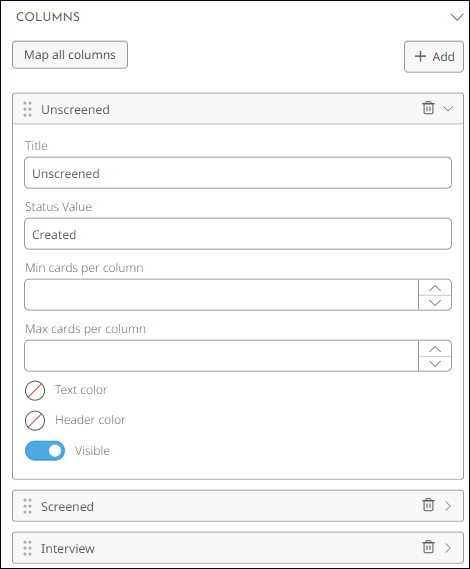Delete the Screened column with trash icon
The image size is (470, 569).
(428, 505)
